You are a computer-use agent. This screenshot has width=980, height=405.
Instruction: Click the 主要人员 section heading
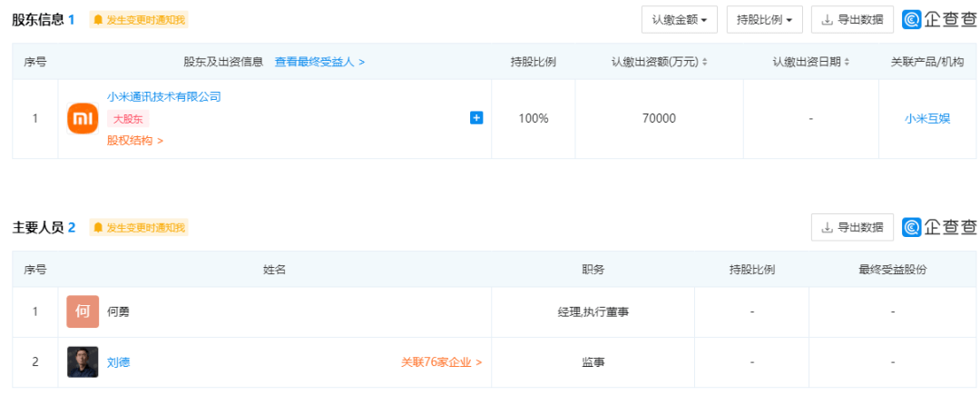click(38, 228)
